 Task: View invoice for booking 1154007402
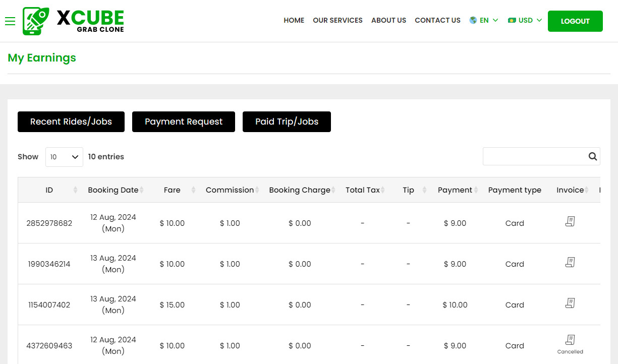(570, 303)
